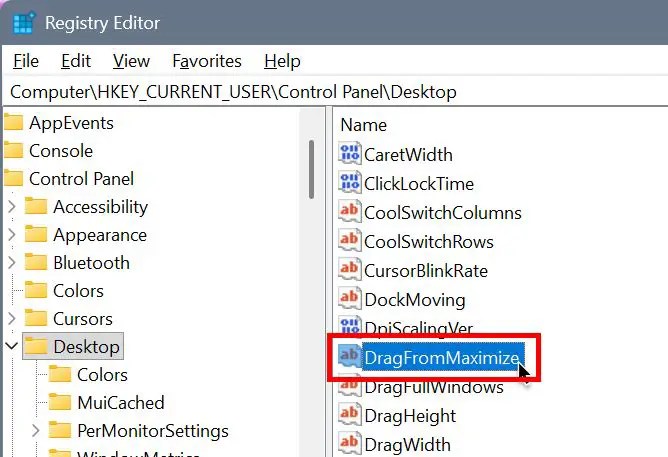The image size is (668, 457).
Task: Select the MuiCached key label
Action: tap(121, 402)
